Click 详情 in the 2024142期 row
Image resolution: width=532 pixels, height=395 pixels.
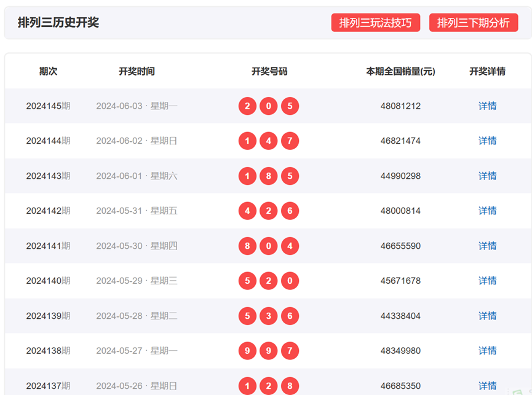[487, 211]
